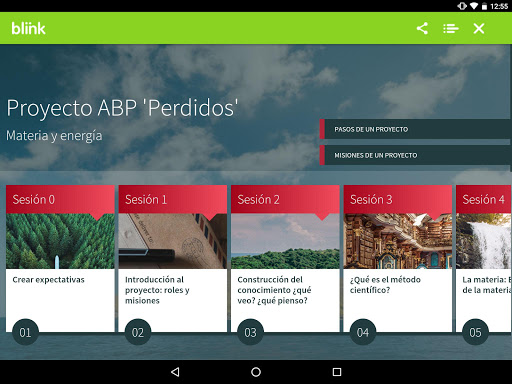Open the library thumbnail for Sesión 3
The height and width of the screenshot is (384, 512).
pyautogui.click(x=398, y=241)
